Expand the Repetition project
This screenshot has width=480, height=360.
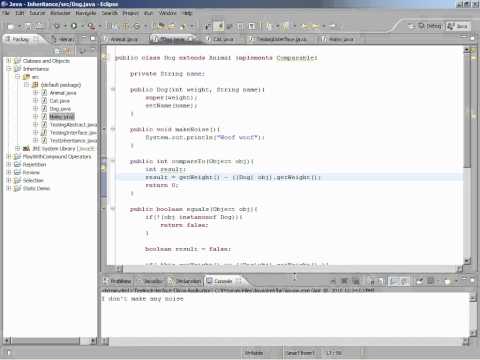coord(9,164)
